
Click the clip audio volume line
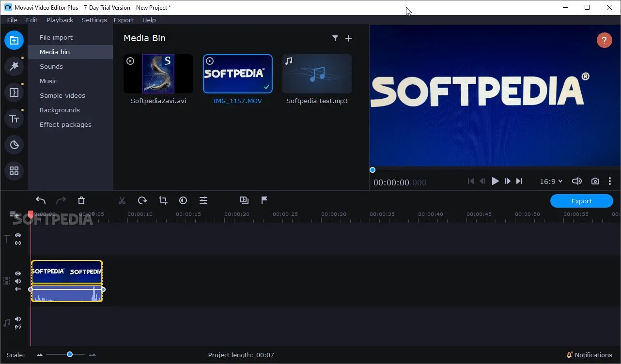coord(67,289)
